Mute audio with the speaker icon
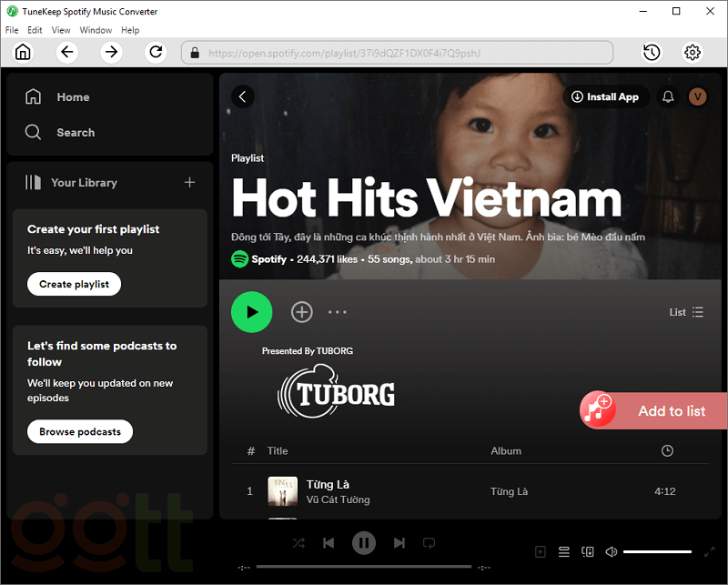 click(x=611, y=551)
